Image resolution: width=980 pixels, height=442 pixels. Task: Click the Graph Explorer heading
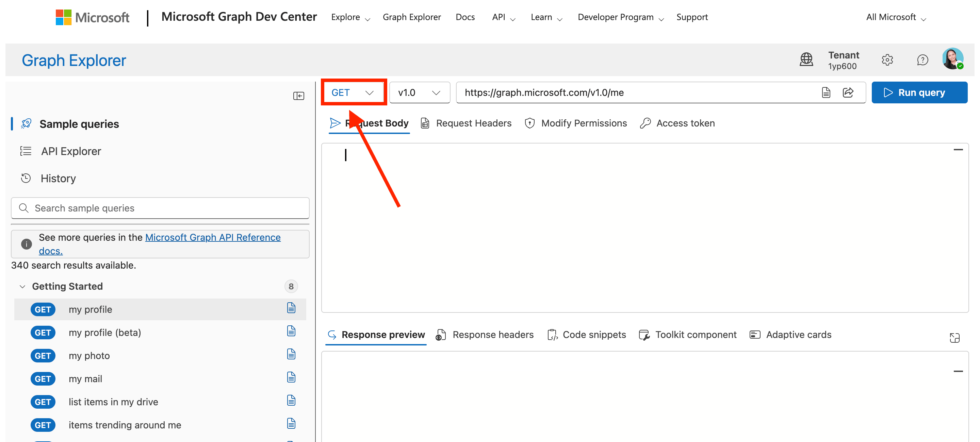tap(74, 61)
